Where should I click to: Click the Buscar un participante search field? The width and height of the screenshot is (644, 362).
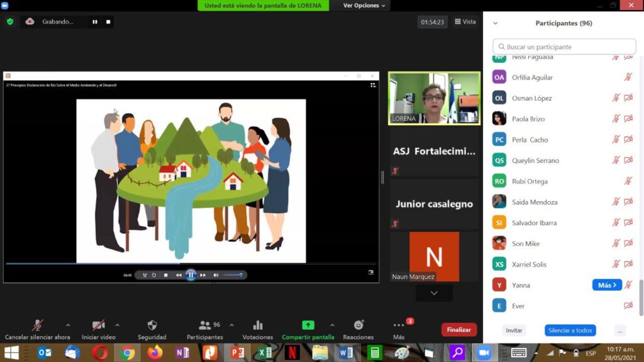(x=564, y=47)
